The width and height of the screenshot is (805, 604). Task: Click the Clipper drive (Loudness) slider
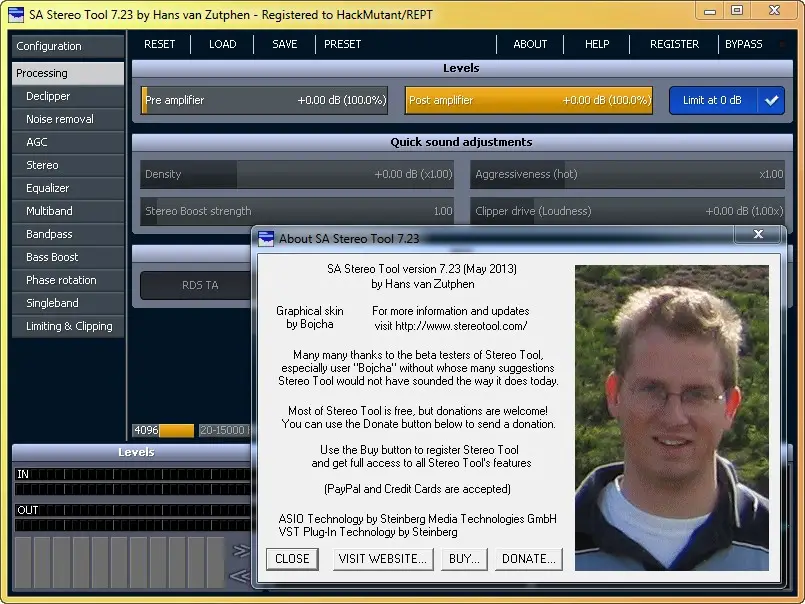pos(627,211)
